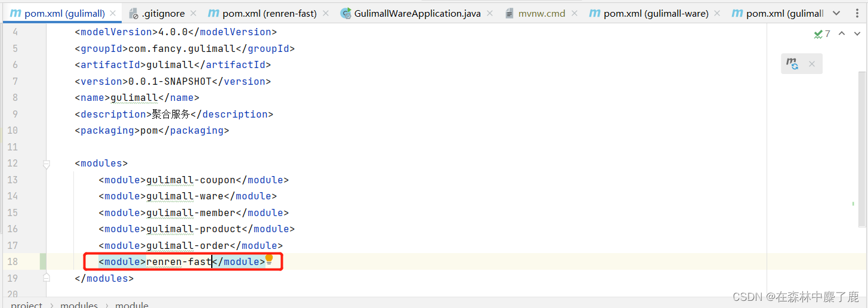The image size is (868, 308).
Task: Click the modules breadcrumb in the path bar
Action: click(x=79, y=305)
